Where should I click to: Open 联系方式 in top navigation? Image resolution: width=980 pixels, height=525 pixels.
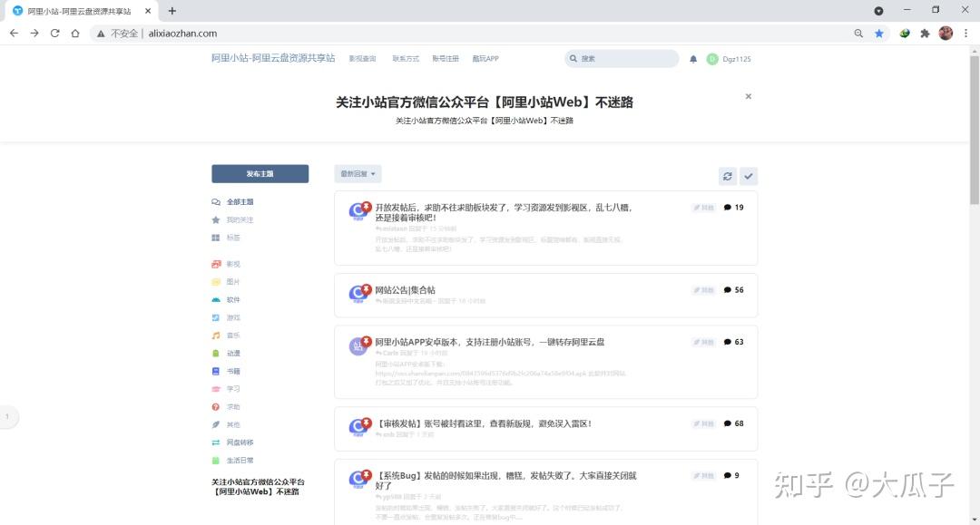pos(406,59)
